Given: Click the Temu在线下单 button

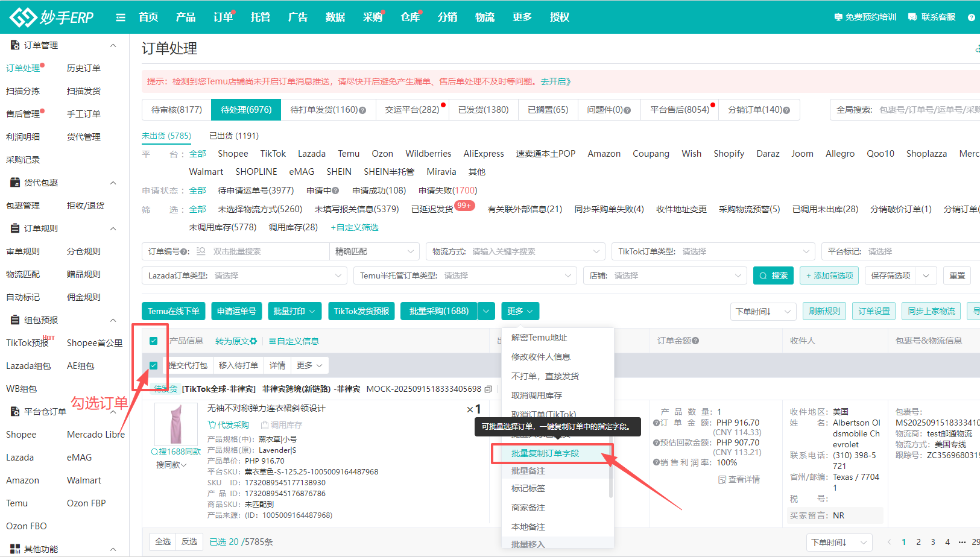Looking at the screenshot, I should (x=174, y=311).
